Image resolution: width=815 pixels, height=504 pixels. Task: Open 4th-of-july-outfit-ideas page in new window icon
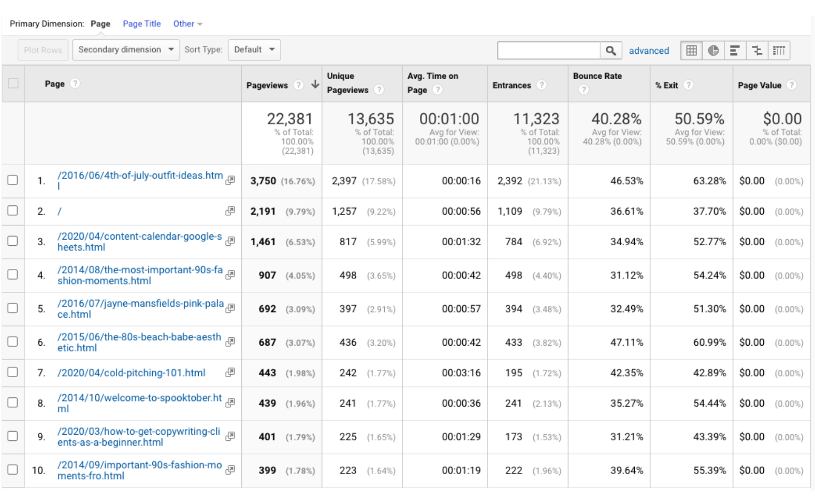tap(230, 180)
